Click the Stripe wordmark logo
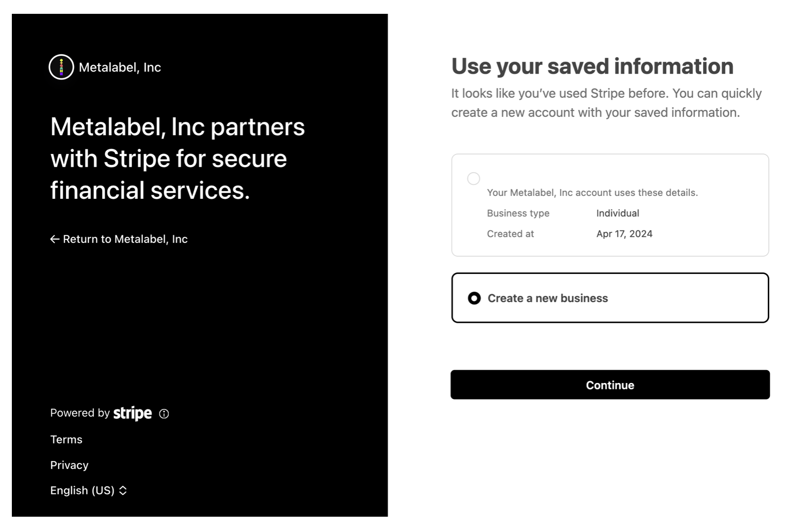Viewport: 791px width, 532px height. point(132,413)
